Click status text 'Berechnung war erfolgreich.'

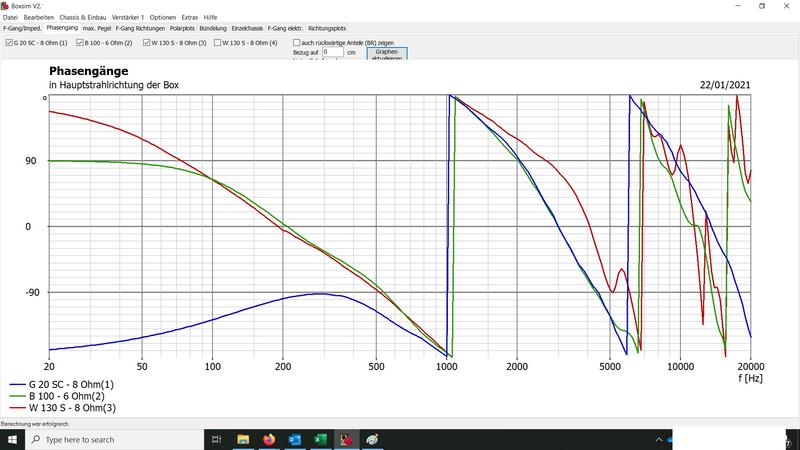click(x=35, y=424)
